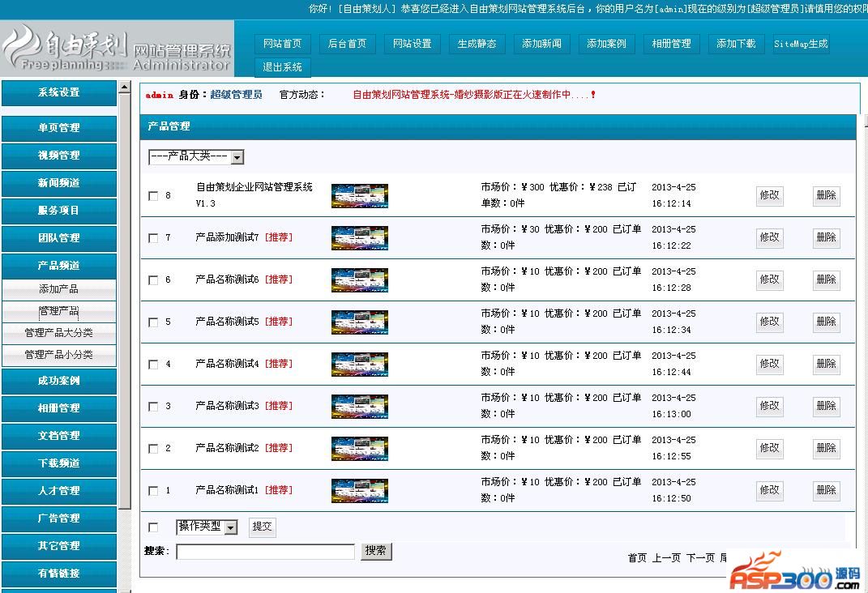Expand the 视频管理 sidebar section

[58, 156]
